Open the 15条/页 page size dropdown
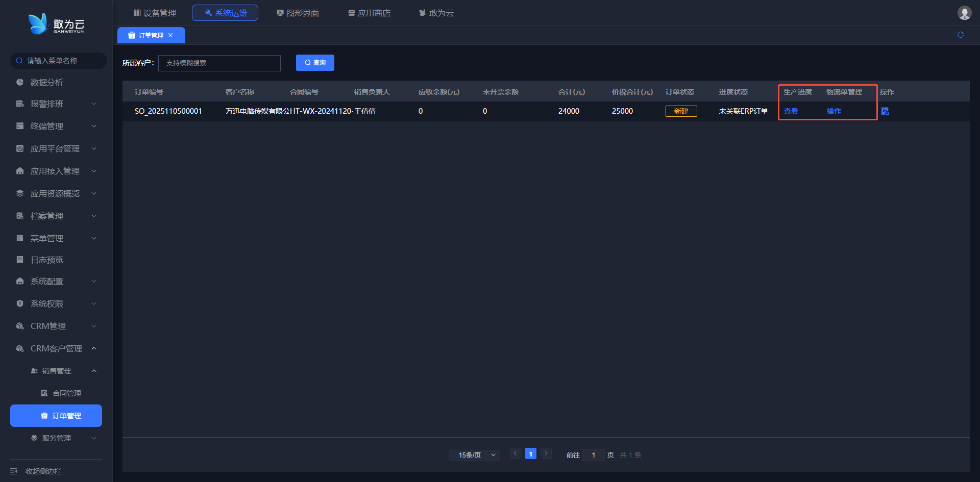 (x=474, y=455)
